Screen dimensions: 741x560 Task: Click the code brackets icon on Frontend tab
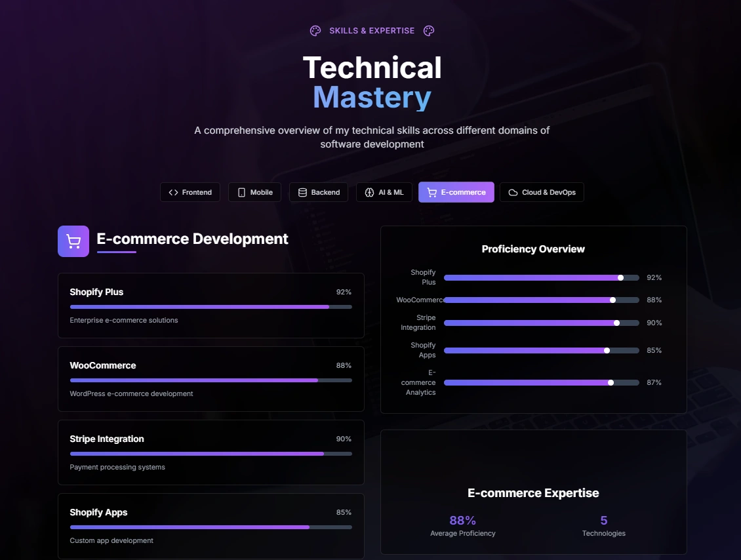pos(173,192)
